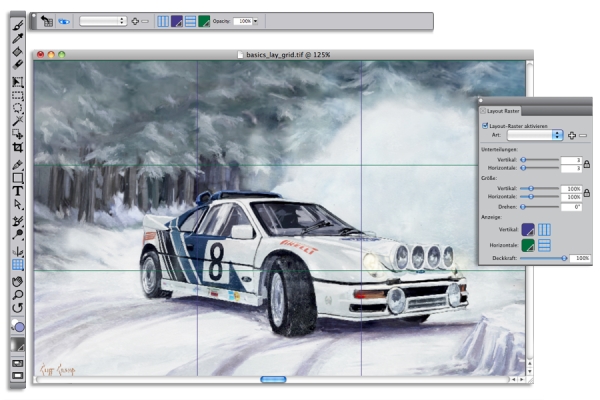The image size is (600, 400).
Task: Select the Cloner tool
Action: click(18, 221)
